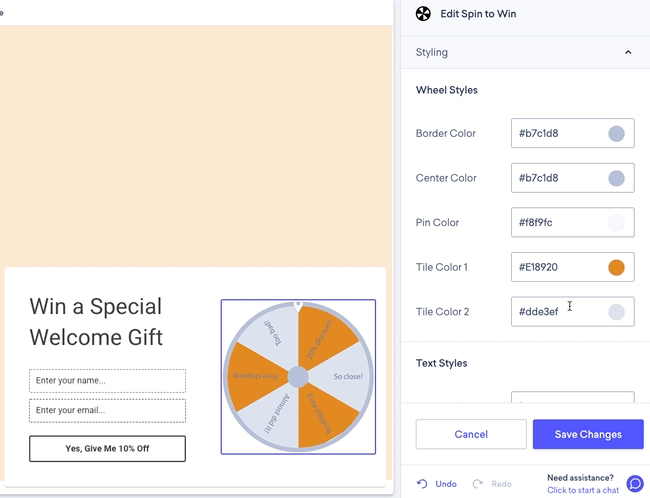The height and width of the screenshot is (498, 650).
Task: Click the 'Yes, Give Me 10% Off' button
Action: click(107, 449)
